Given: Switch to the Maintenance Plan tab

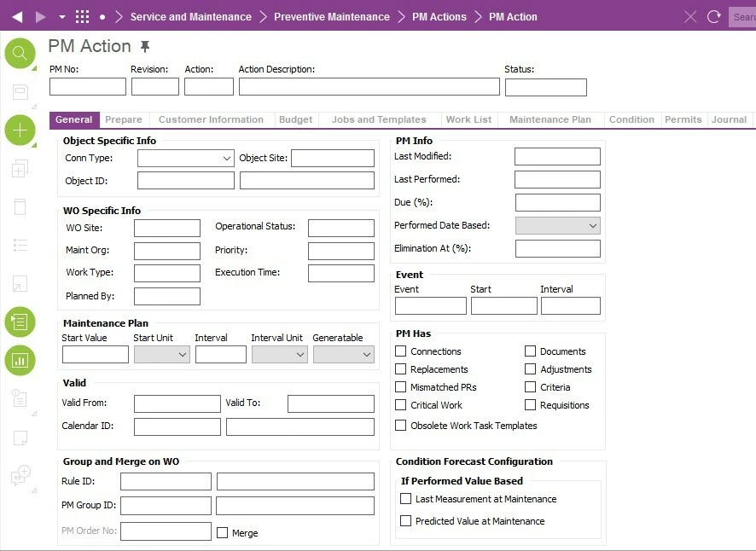Looking at the screenshot, I should click(550, 119).
